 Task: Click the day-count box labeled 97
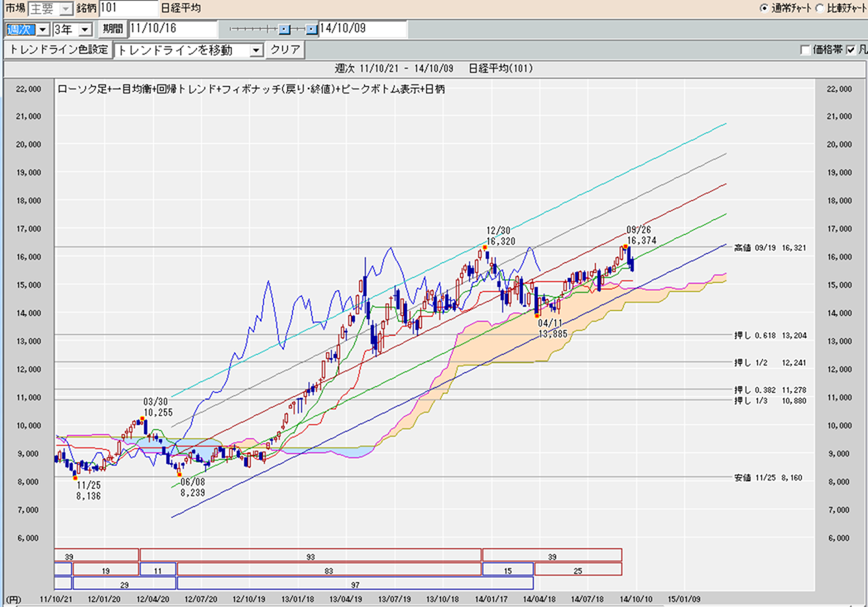(x=355, y=583)
